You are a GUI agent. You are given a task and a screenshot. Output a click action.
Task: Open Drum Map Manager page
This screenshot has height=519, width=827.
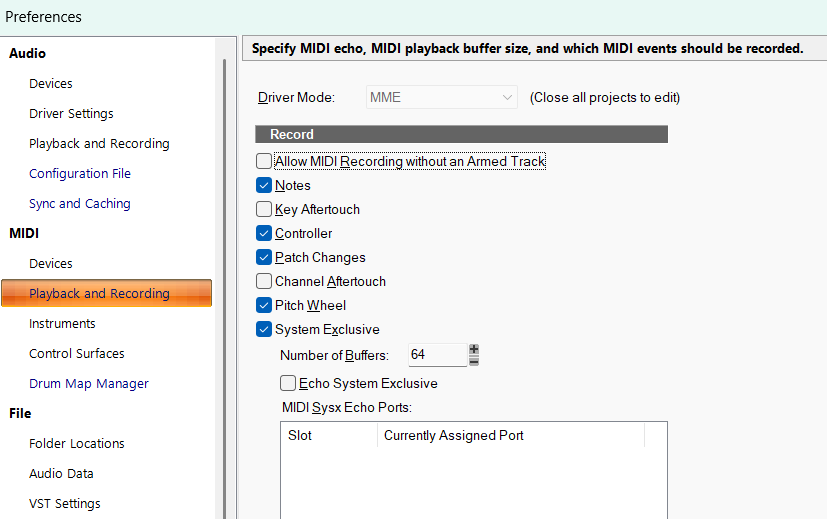click(x=89, y=383)
